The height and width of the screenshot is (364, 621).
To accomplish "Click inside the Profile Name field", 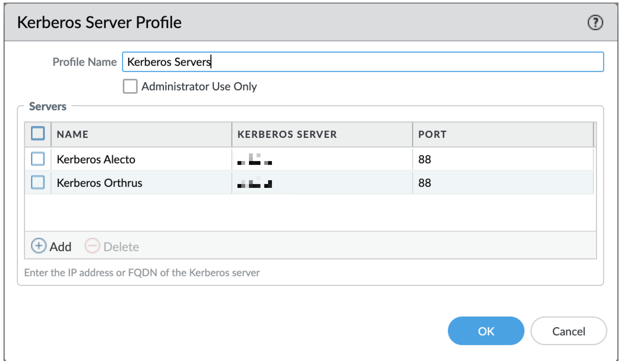I will point(255,62).
